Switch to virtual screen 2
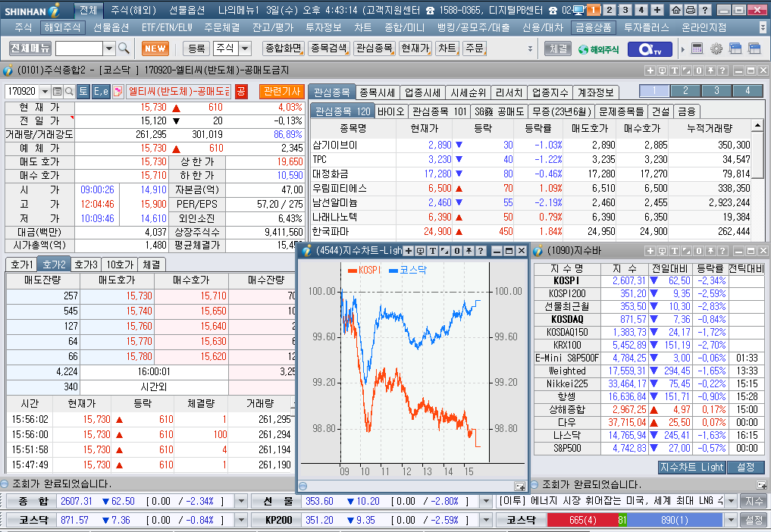The height and width of the screenshot is (532, 771). tap(610, 10)
